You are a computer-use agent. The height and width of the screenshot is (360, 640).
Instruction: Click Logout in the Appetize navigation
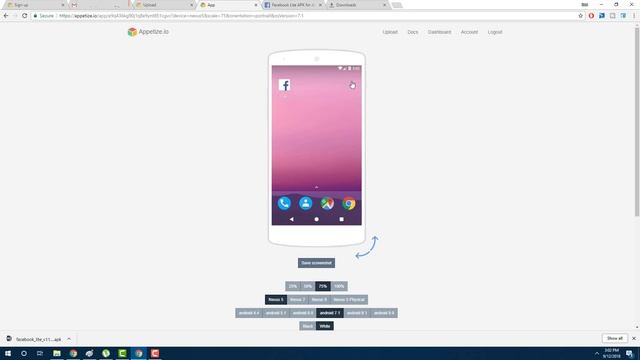point(495,32)
